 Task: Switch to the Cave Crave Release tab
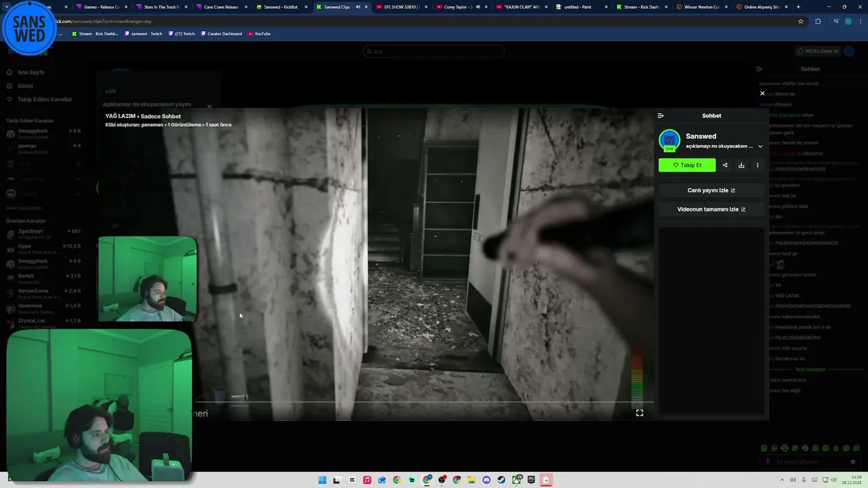(221, 7)
